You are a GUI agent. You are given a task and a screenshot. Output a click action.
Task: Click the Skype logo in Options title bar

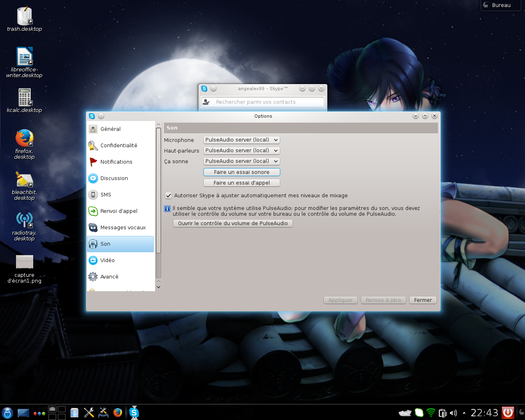[92, 116]
